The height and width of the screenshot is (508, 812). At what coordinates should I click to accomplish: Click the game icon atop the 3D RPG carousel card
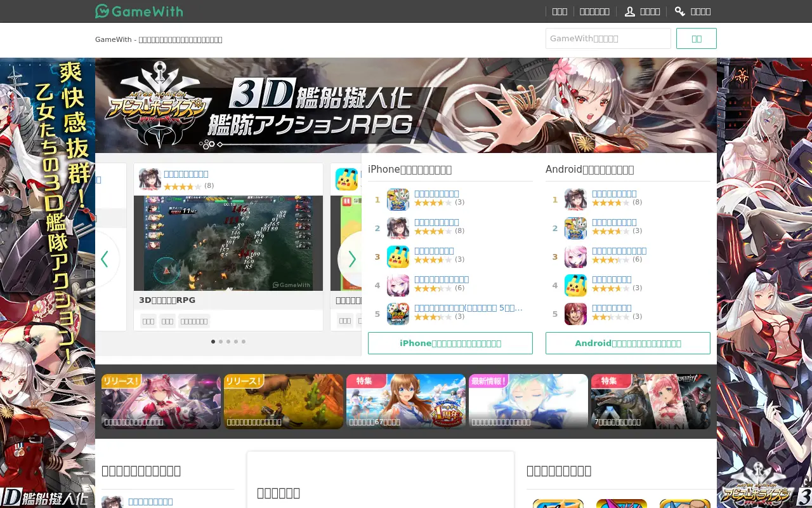click(150, 179)
